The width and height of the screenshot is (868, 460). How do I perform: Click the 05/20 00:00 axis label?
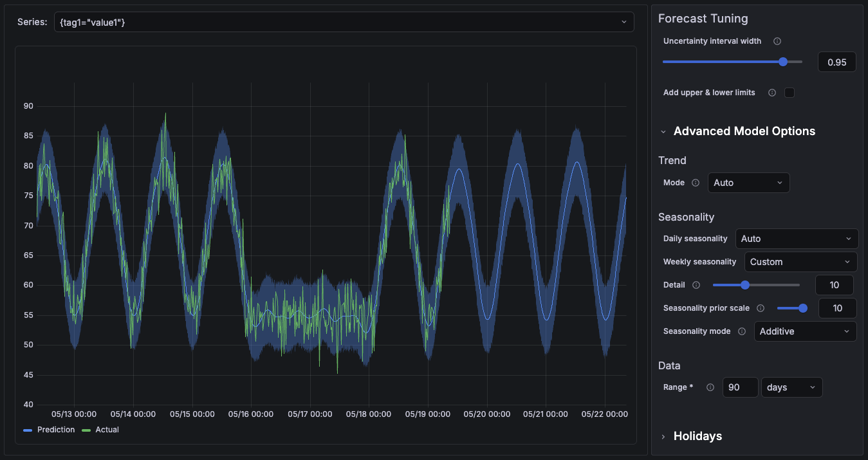(488, 414)
